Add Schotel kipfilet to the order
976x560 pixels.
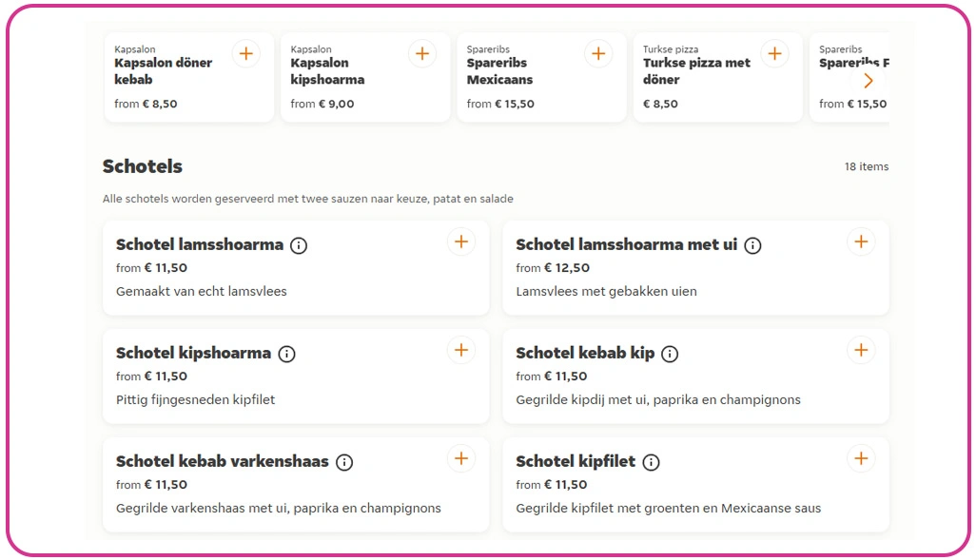[861, 457]
